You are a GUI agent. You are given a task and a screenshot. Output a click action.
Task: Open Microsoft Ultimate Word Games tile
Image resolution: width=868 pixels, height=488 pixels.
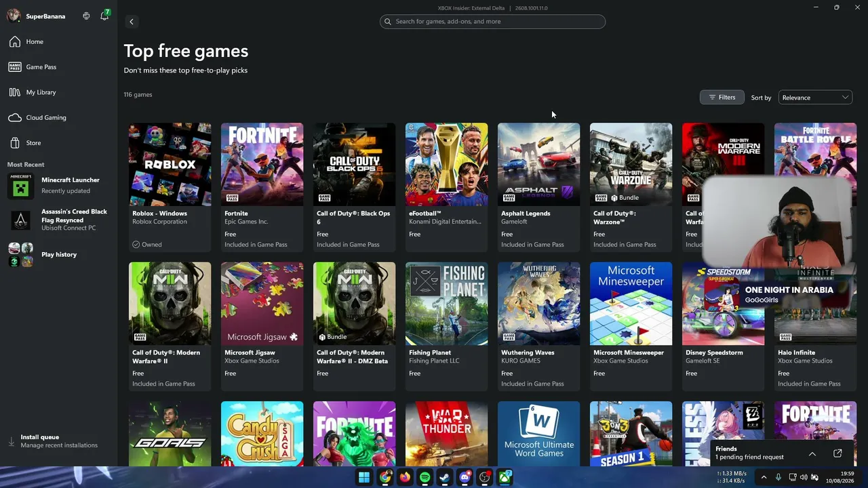tap(538, 434)
